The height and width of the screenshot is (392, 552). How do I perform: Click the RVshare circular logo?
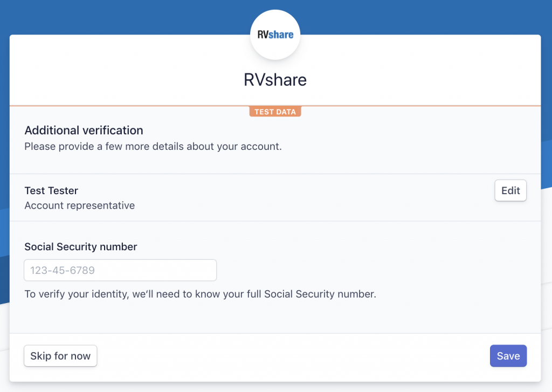point(275,35)
